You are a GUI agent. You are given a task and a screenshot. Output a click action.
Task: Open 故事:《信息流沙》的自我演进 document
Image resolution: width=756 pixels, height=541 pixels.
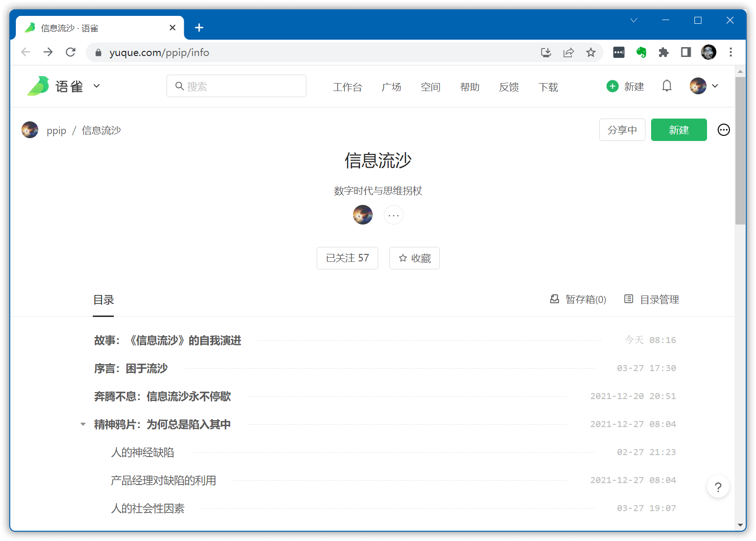click(x=167, y=340)
